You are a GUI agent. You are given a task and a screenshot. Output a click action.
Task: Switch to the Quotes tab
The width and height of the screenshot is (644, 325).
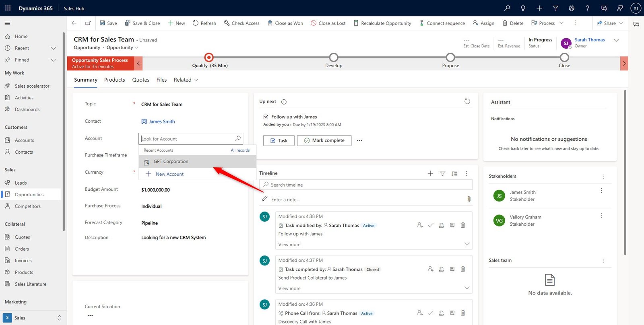(x=141, y=80)
